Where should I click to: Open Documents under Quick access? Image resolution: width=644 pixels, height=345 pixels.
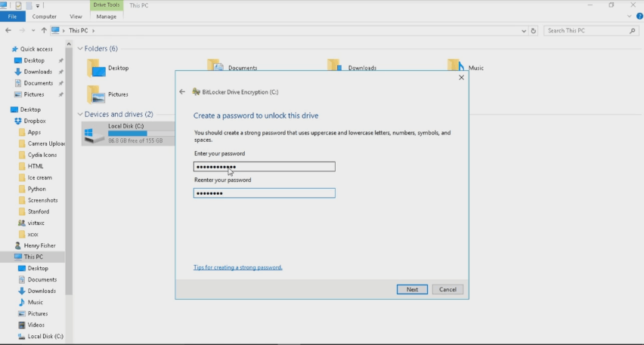click(39, 83)
